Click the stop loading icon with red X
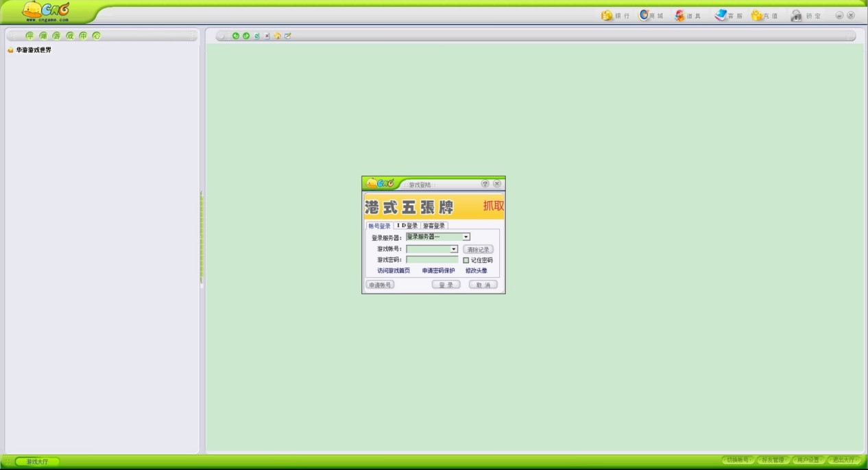 click(267, 36)
